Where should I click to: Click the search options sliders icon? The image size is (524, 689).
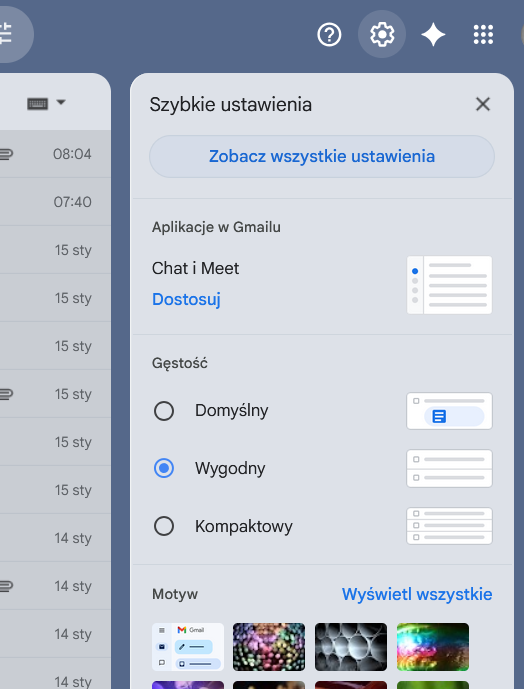tap(6, 34)
